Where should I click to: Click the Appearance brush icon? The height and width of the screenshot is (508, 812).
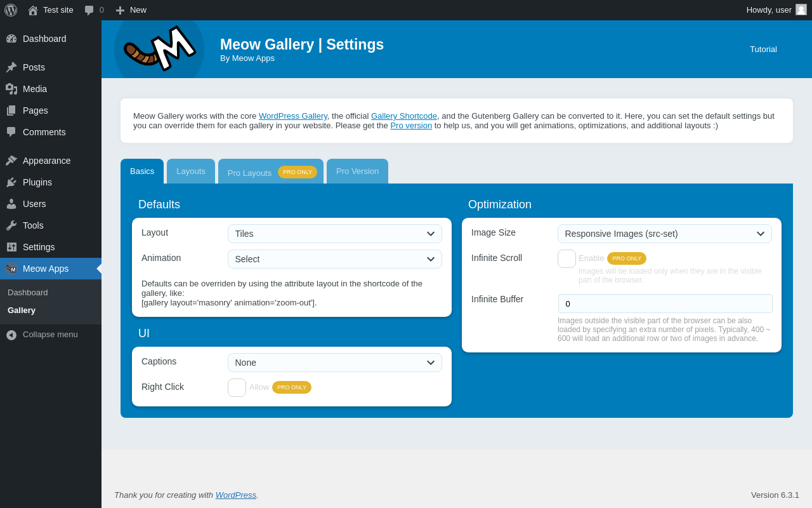coord(11,161)
